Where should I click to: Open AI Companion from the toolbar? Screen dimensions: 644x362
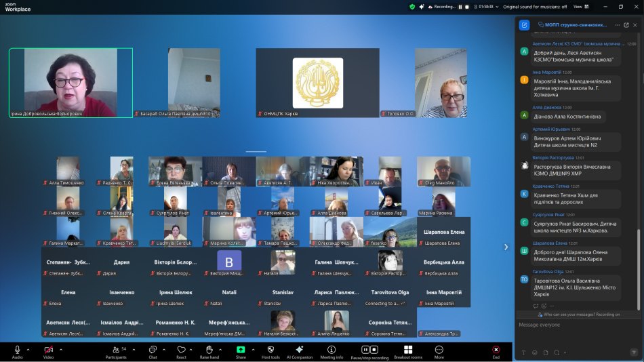[300, 349]
